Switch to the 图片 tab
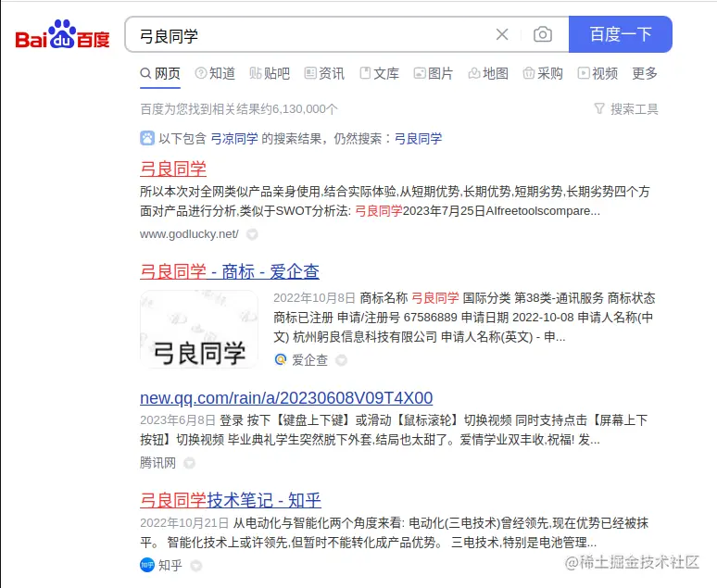 [x=434, y=73]
